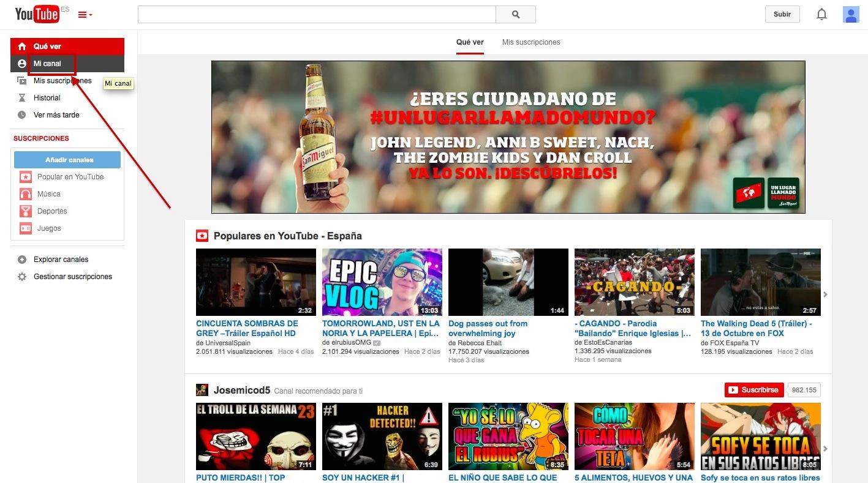Click the Música headphones icon

point(26,194)
